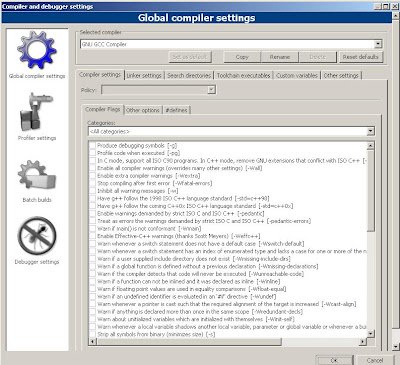
Task: Expand the Categories dropdown list
Action: 371,131
